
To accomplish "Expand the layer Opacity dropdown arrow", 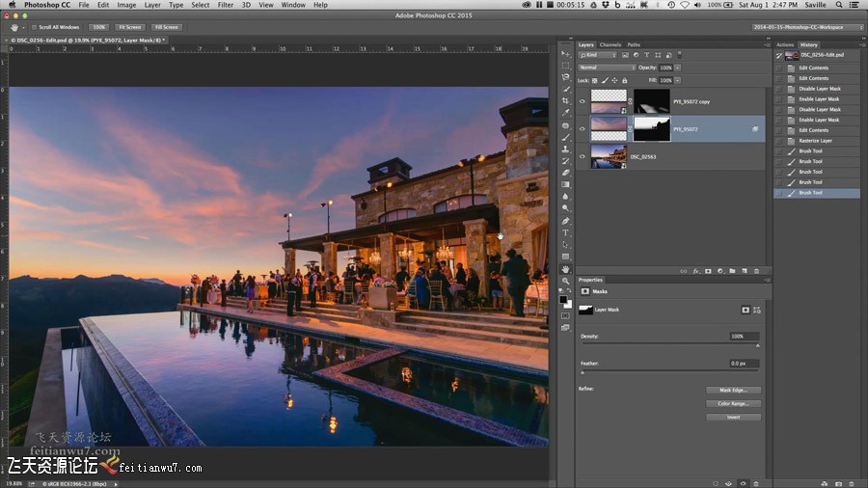I will click(677, 68).
